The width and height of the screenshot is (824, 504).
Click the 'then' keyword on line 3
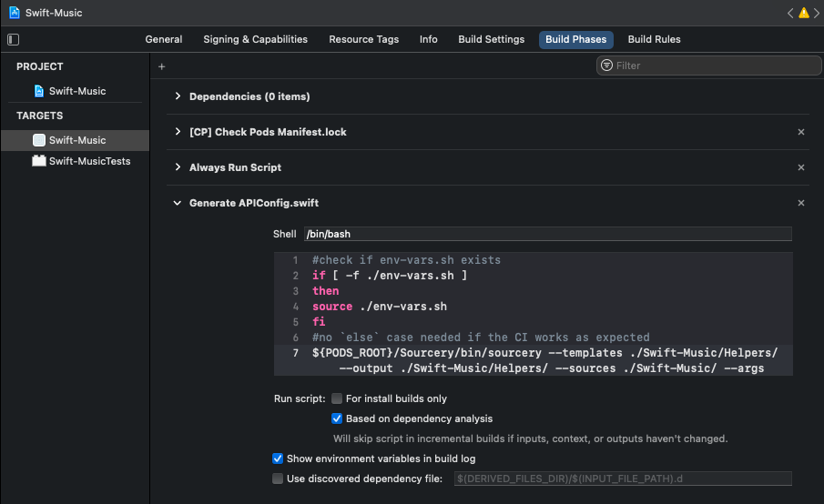tap(325, 291)
